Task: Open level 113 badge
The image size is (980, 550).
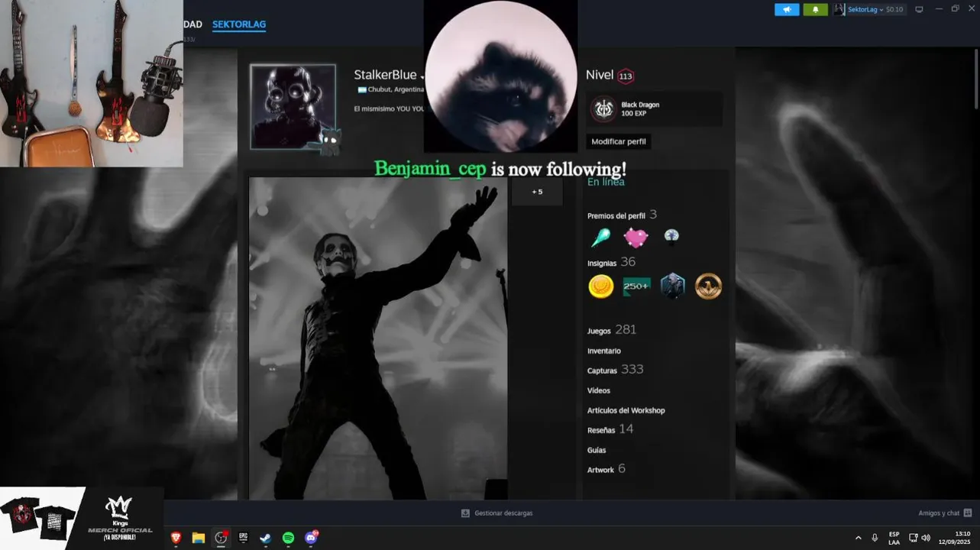Action: [x=626, y=76]
